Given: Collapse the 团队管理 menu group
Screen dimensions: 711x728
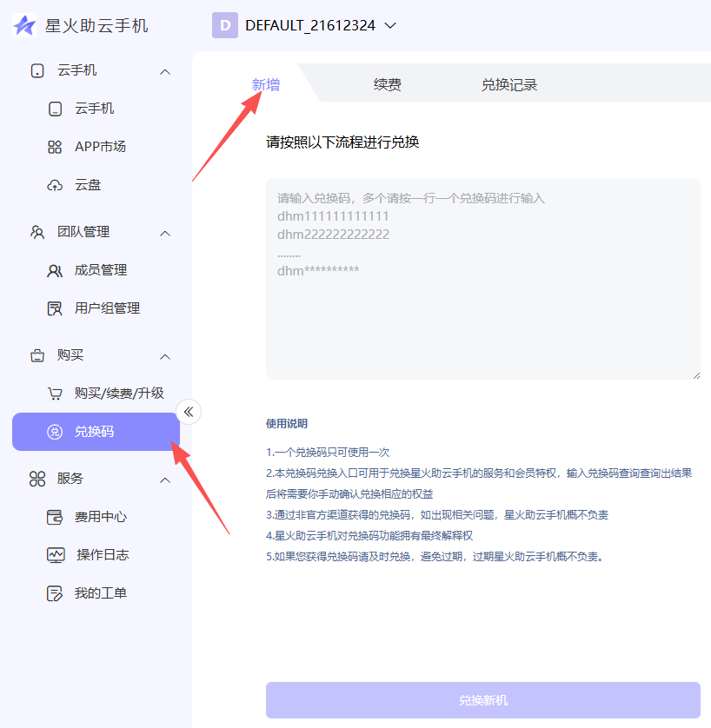Looking at the screenshot, I should coord(165,233).
